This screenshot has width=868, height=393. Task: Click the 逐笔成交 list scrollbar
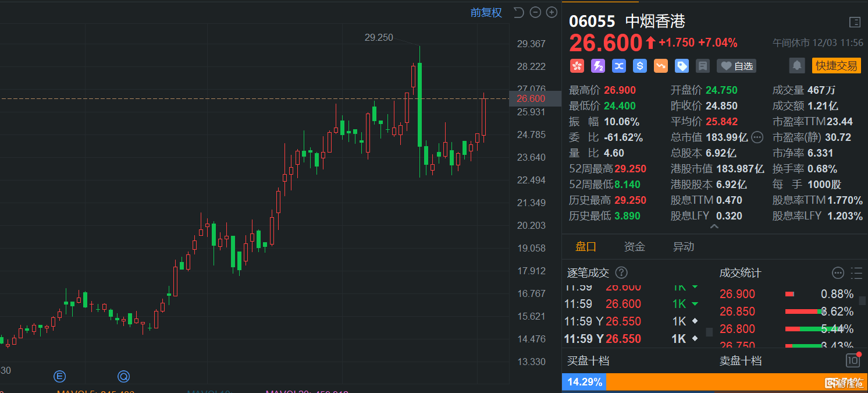(709, 332)
